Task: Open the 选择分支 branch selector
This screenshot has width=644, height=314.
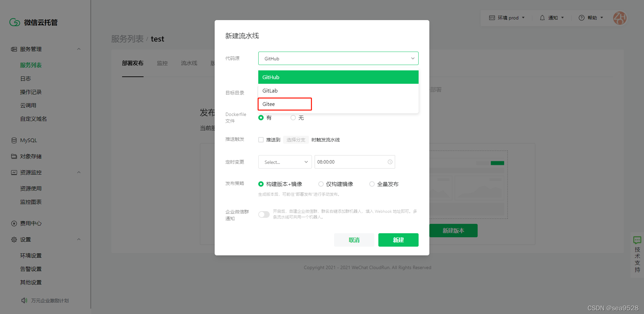Action: (296, 140)
